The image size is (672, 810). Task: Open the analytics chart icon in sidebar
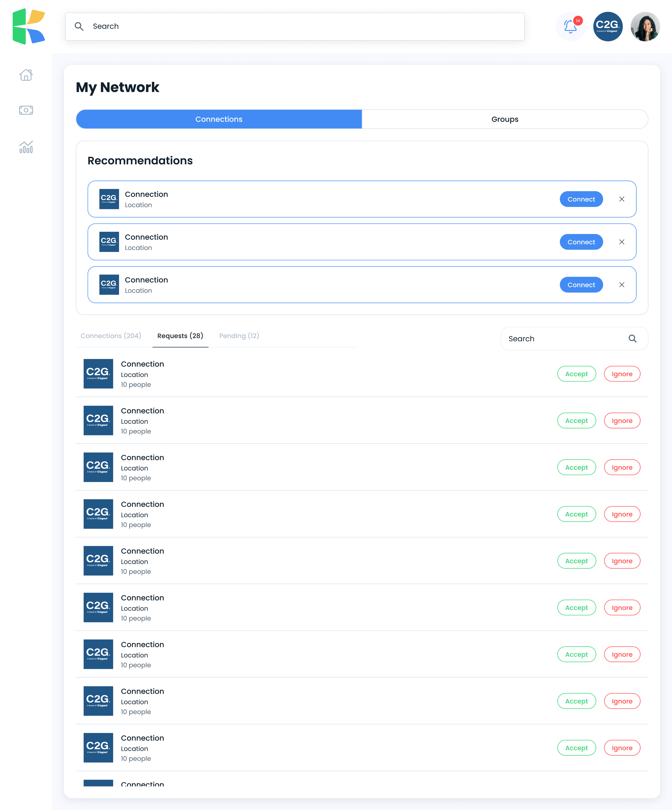[x=26, y=147]
